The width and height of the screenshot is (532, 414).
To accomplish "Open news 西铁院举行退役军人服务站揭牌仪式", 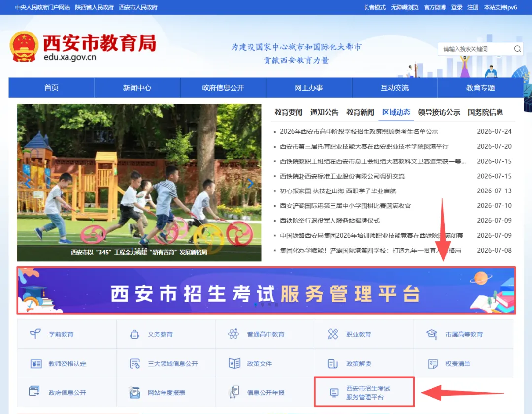I will click(330, 221).
